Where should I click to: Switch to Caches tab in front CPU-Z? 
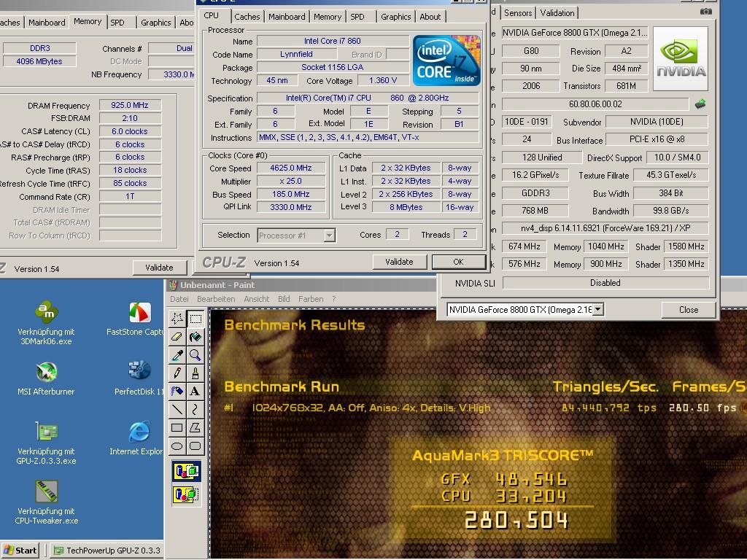pyautogui.click(x=247, y=17)
